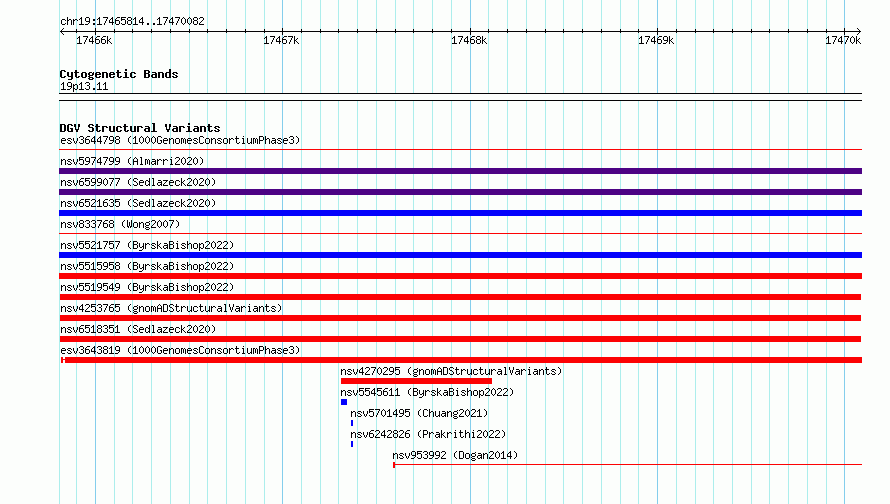
Task: Open esv3643819 (1000GenomesConsortiumPhase3) label
Action: pyautogui.click(x=180, y=350)
